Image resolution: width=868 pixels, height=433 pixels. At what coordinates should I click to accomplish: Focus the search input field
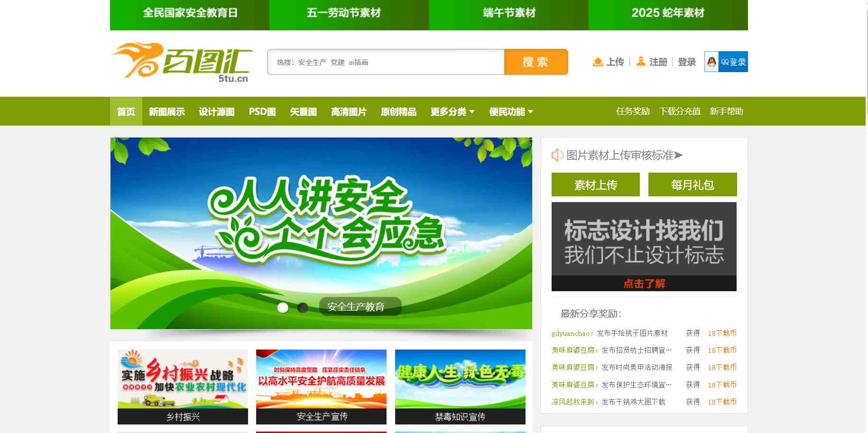(385, 62)
